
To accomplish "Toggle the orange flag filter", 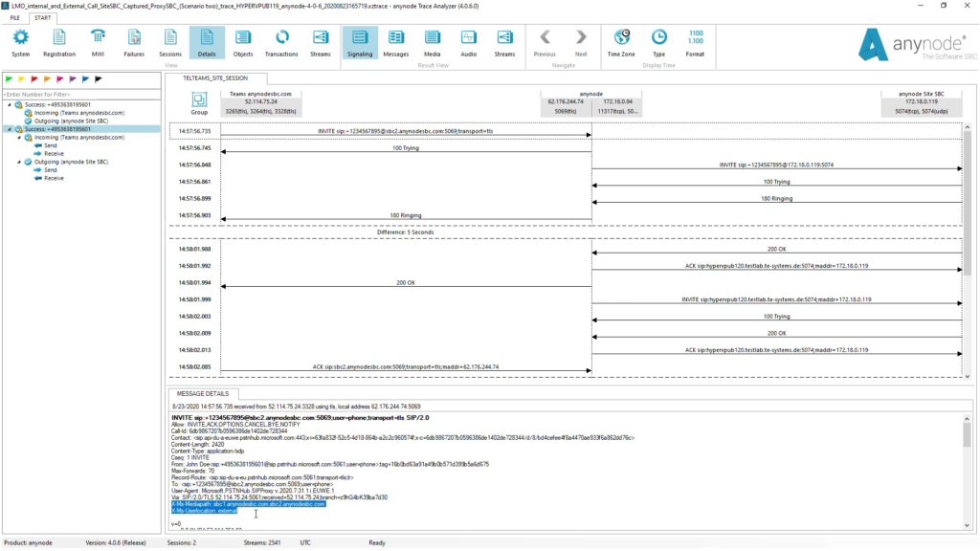I will point(47,79).
